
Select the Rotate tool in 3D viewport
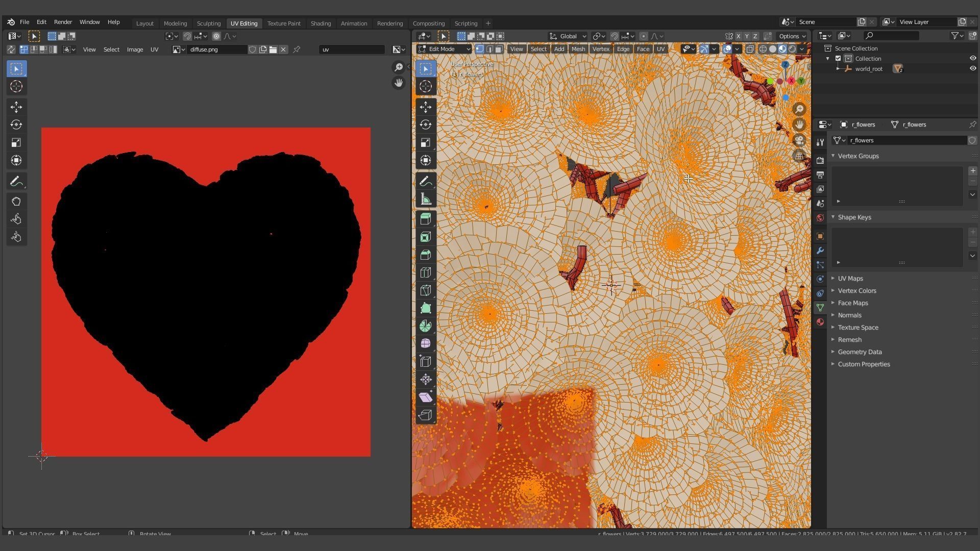pyautogui.click(x=426, y=124)
